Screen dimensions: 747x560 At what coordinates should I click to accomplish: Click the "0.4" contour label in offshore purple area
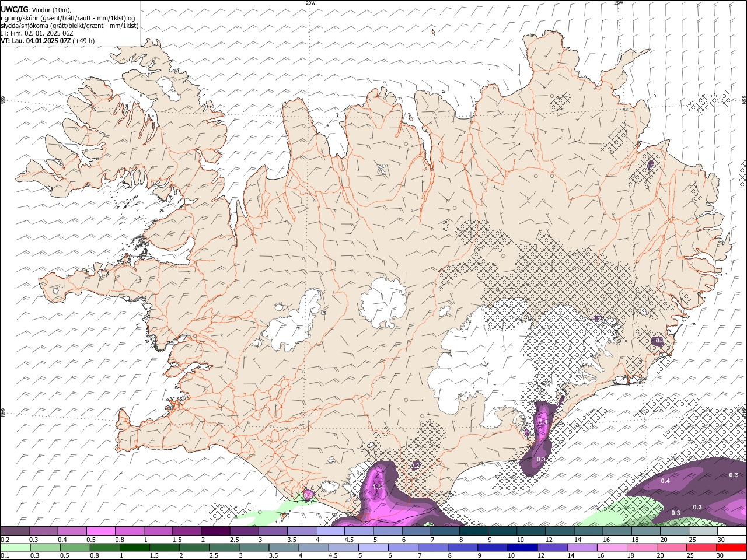(665, 481)
